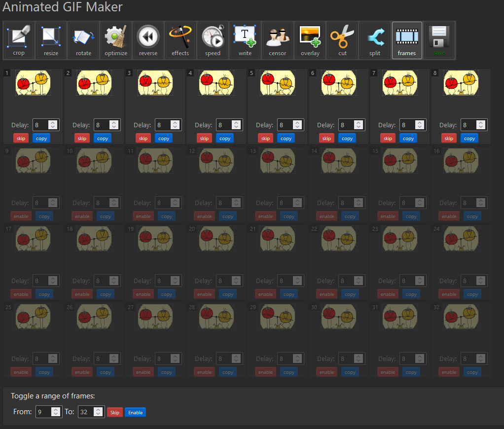Viewport: 504px width, 429px height.
Task: Open the save tool tab
Action: pyautogui.click(x=439, y=40)
